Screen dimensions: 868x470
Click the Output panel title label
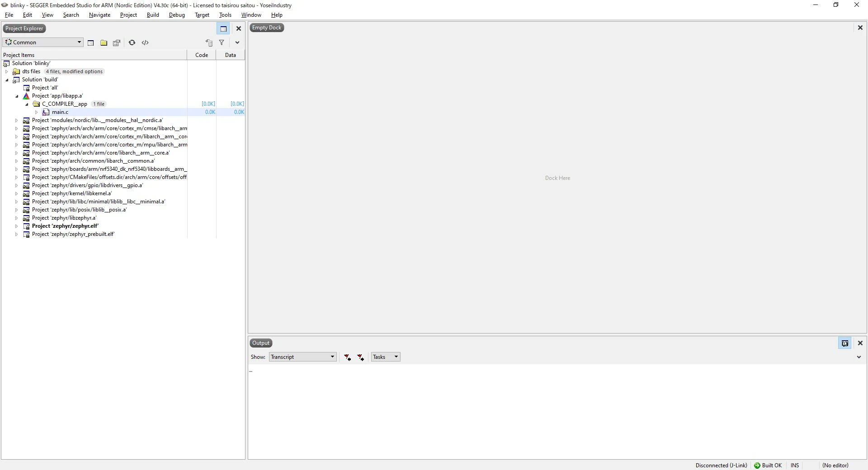[x=261, y=343]
